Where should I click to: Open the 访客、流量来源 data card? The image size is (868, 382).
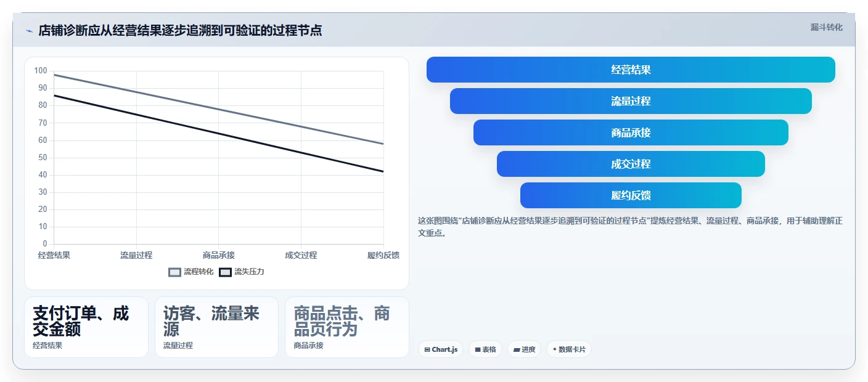(217, 327)
